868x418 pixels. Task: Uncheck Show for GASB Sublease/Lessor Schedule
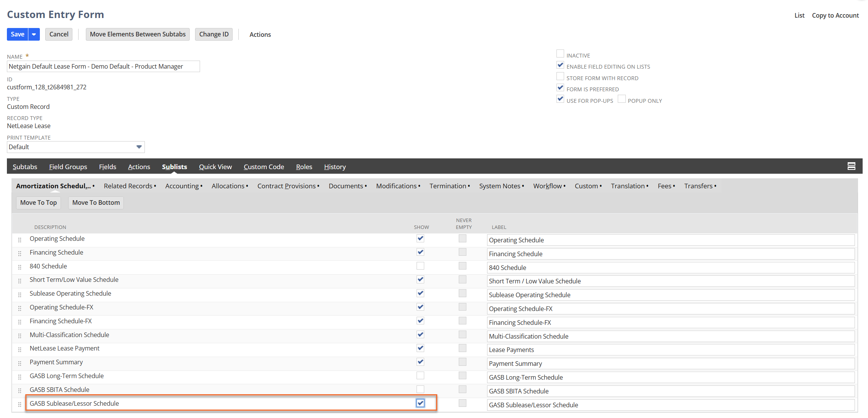(x=420, y=403)
